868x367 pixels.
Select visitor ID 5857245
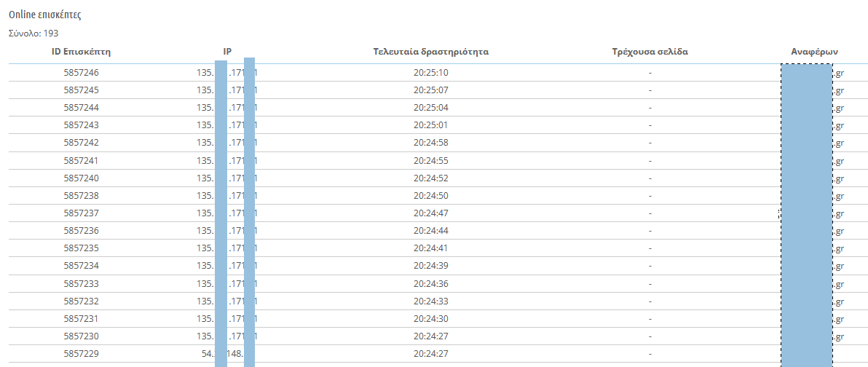click(x=82, y=90)
